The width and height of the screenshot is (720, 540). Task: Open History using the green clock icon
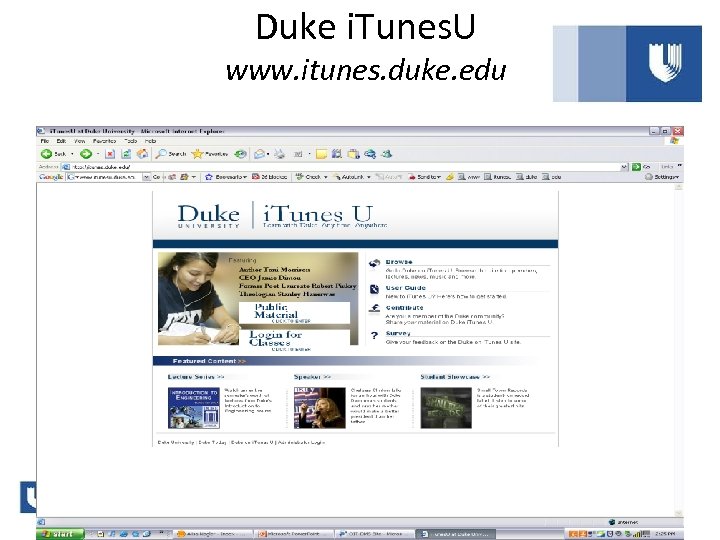coord(241,154)
